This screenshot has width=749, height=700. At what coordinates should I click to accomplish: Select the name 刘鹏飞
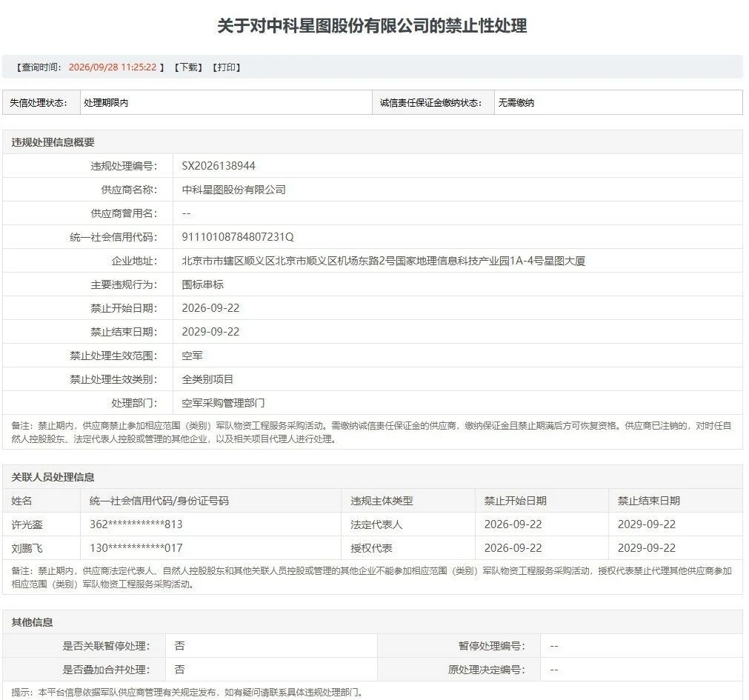tap(27, 548)
